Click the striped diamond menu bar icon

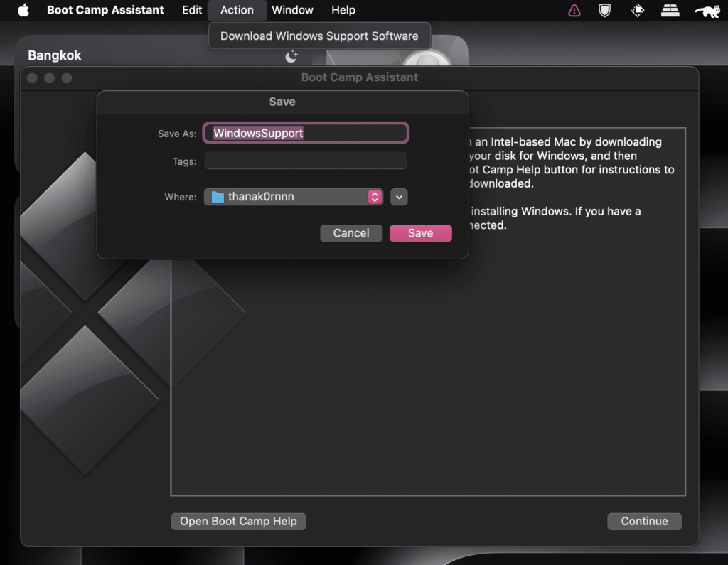(638, 10)
